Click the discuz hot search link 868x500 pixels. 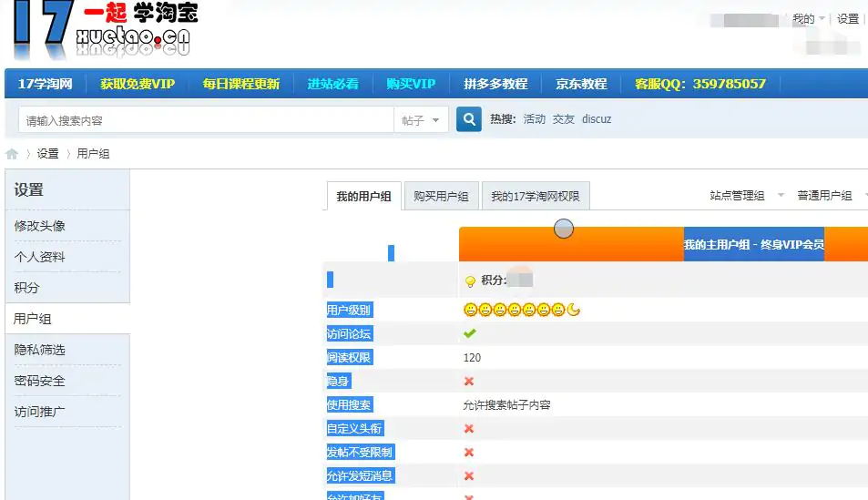597,119
